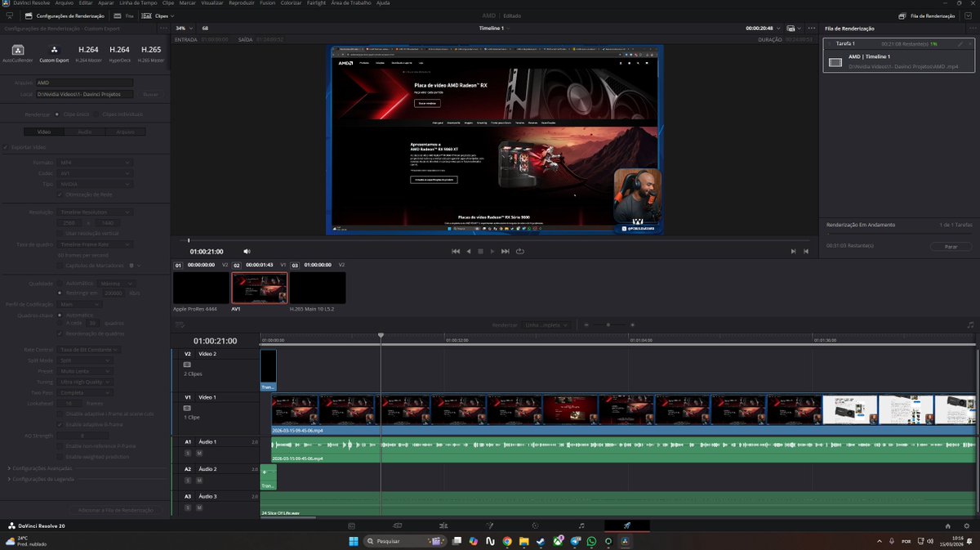Open the Fairlight page music icon
This screenshot has height=550, width=980.
581,525
